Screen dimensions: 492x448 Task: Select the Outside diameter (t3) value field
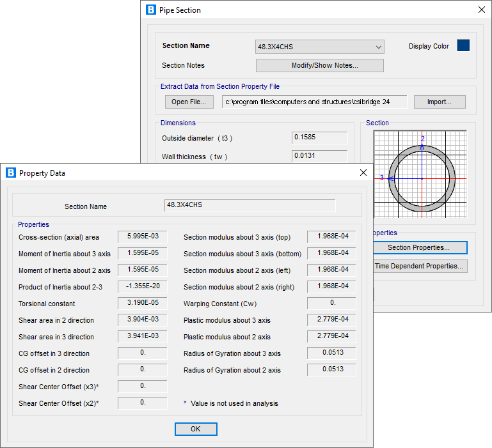coord(319,137)
